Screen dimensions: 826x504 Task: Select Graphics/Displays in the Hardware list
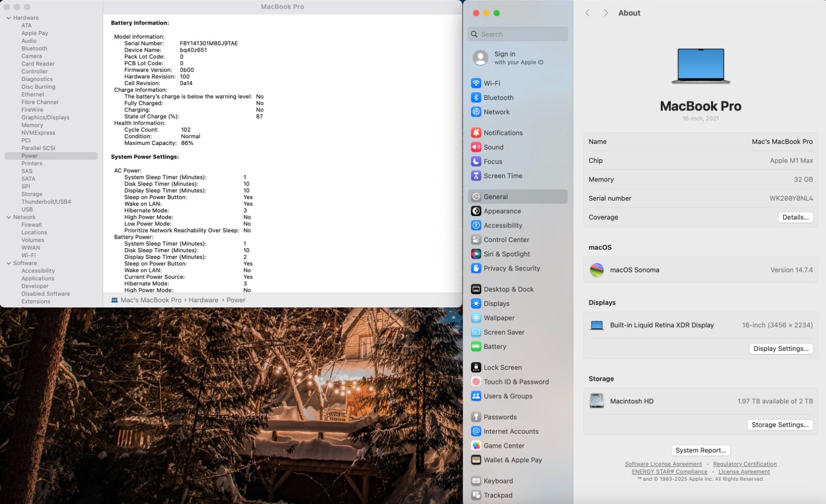(x=45, y=118)
